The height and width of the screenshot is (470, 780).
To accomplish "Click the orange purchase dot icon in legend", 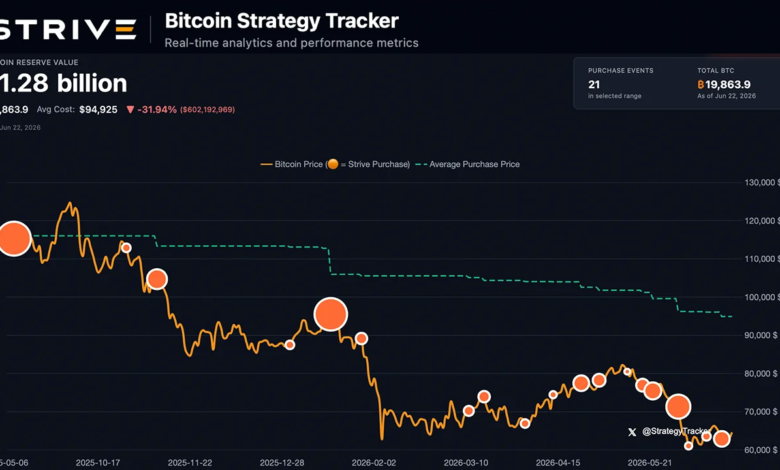I will coord(333,164).
